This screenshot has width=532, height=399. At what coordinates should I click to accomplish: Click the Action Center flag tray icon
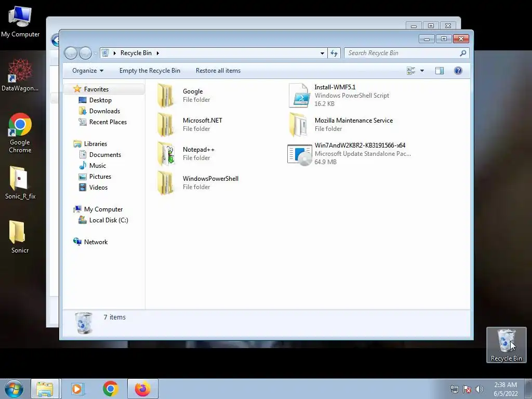[x=467, y=389]
